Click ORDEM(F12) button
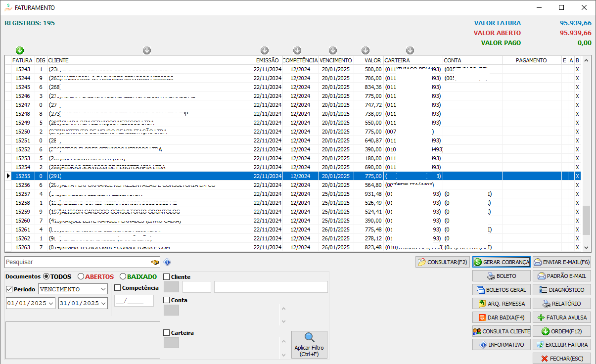Screen dimensions: 596x364 (561, 331)
